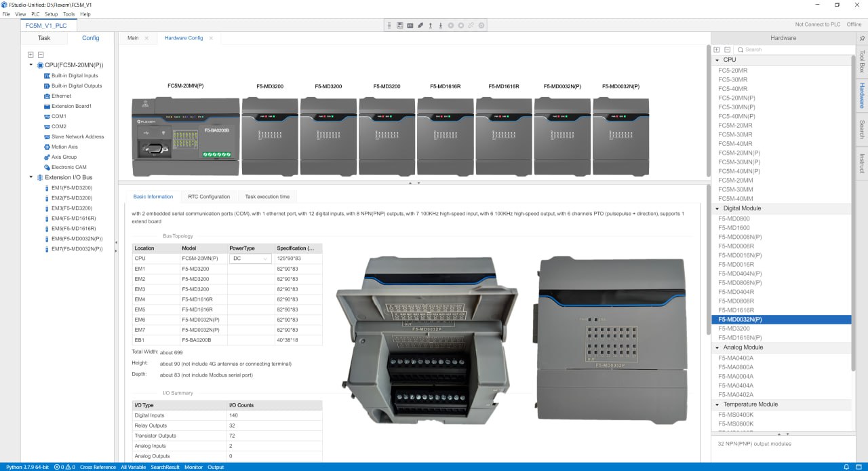The width and height of the screenshot is (868, 471).
Task: Close the Hardware Config tab
Action: (x=211, y=38)
